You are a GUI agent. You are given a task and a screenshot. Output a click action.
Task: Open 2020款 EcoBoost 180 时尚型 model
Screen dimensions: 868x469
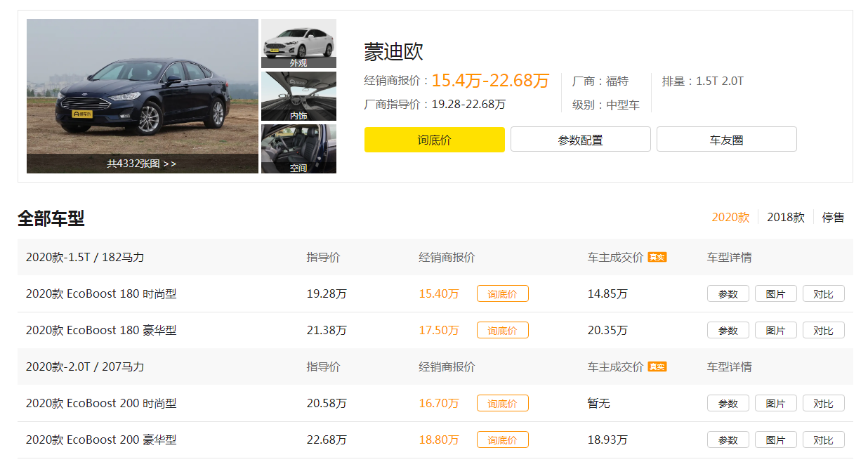tap(101, 293)
